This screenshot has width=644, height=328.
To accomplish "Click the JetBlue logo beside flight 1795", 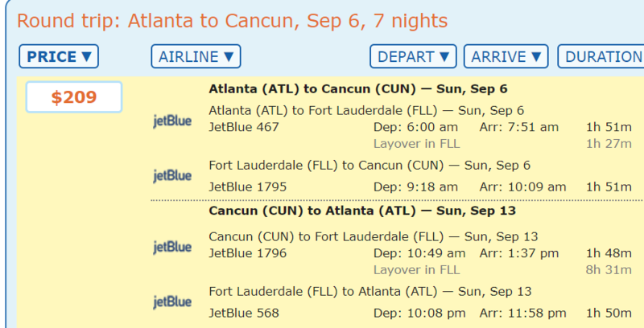I will click(x=172, y=176).
